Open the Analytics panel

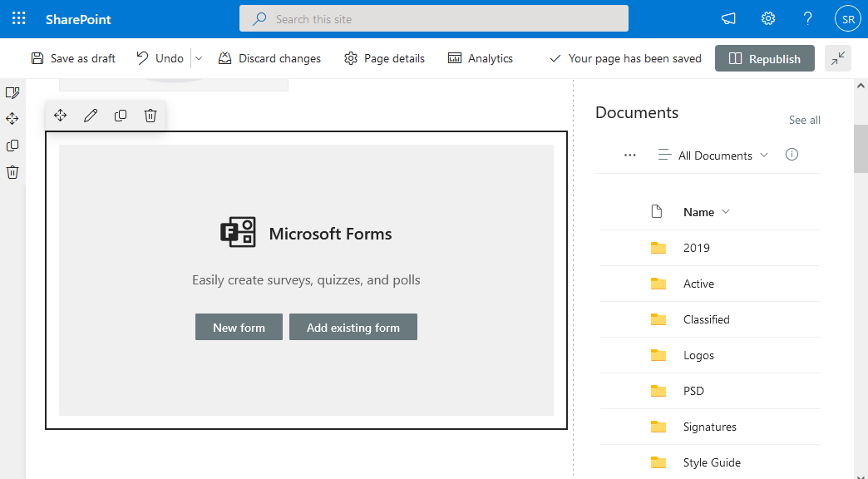coord(480,58)
